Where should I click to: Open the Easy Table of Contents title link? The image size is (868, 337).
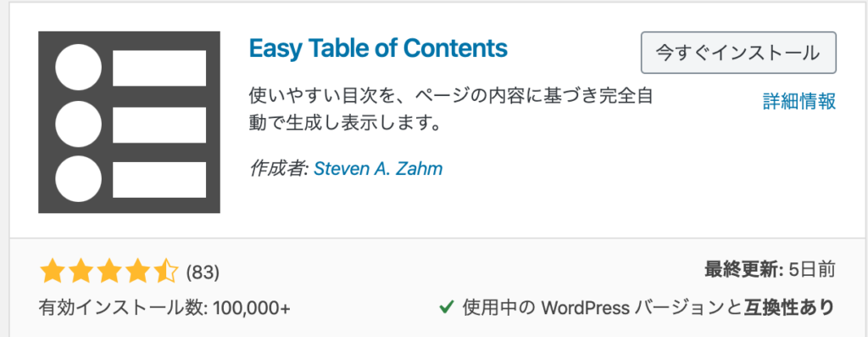(378, 48)
